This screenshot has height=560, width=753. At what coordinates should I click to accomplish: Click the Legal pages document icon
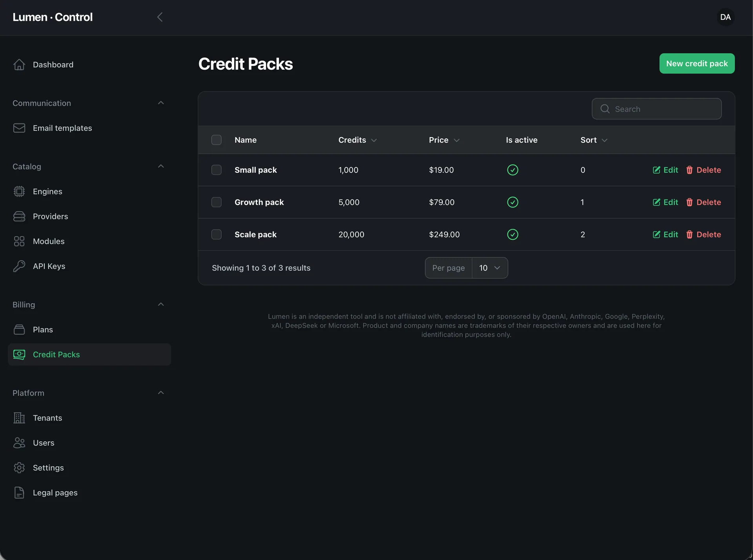tap(19, 493)
